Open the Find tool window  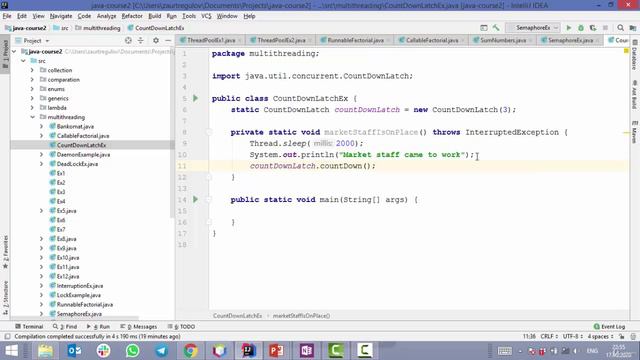click(65, 327)
